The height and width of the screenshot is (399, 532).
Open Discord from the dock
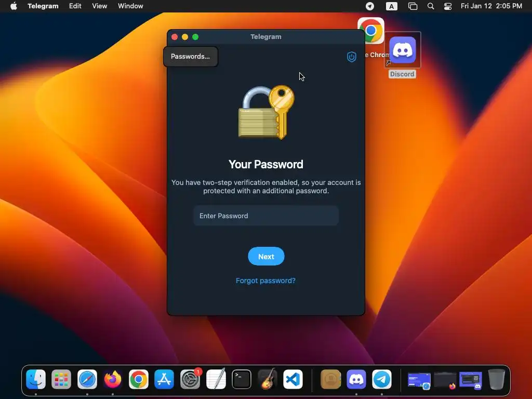[x=356, y=379]
